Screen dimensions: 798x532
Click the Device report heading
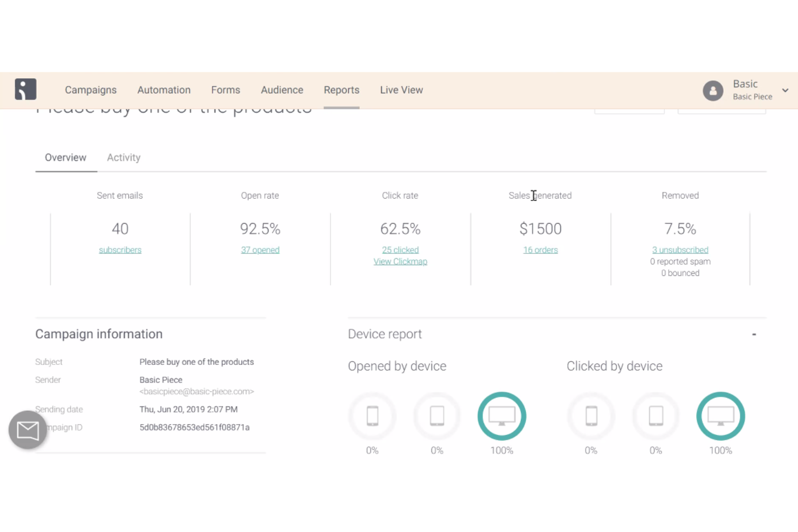tap(385, 334)
